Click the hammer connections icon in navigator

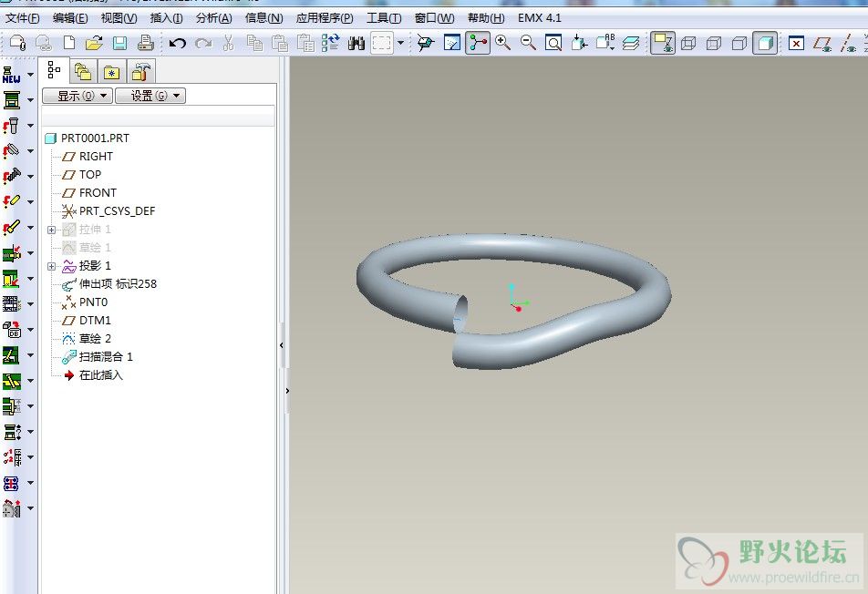(140, 72)
